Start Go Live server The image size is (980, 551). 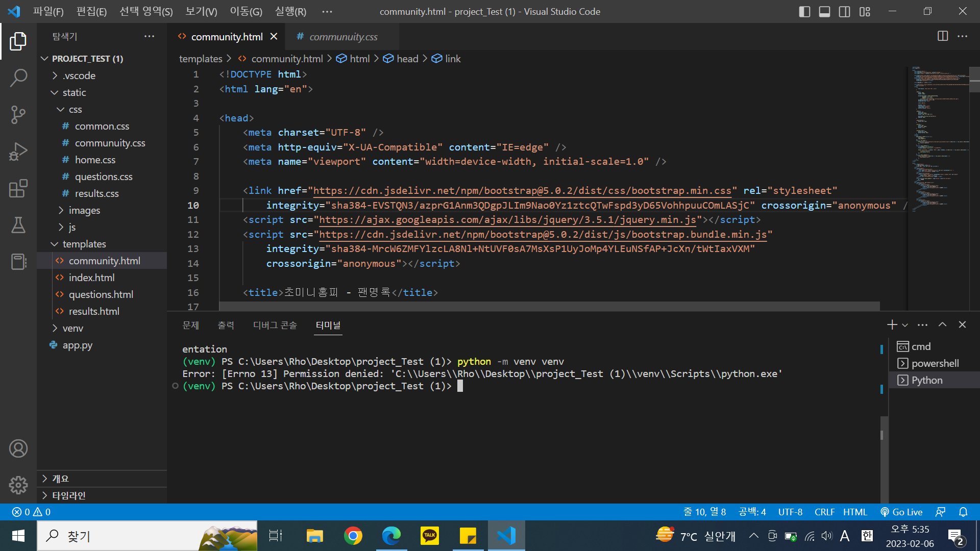tap(901, 512)
